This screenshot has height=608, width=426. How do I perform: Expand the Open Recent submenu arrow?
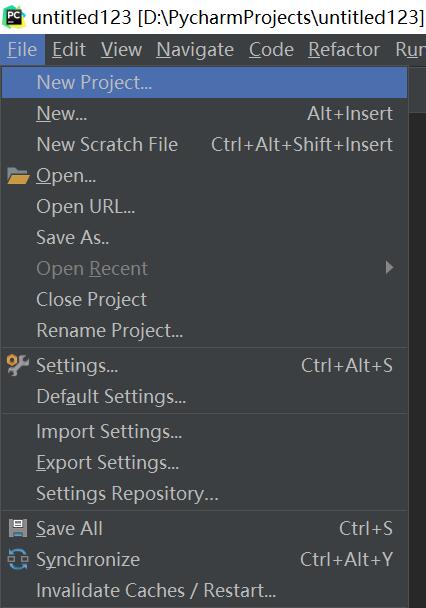pyautogui.click(x=390, y=268)
